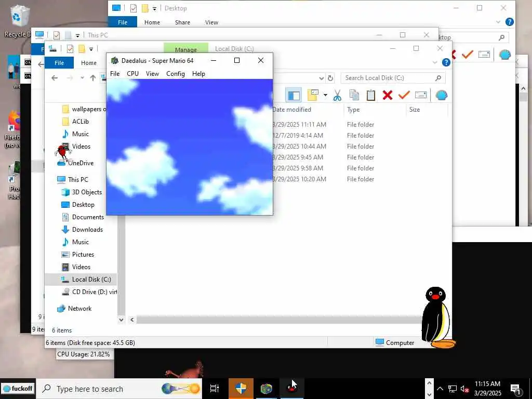The image size is (532, 399).
Task: Open the Customize Quick Access dropdown in Desktop title bar
Action: (154, 9)
